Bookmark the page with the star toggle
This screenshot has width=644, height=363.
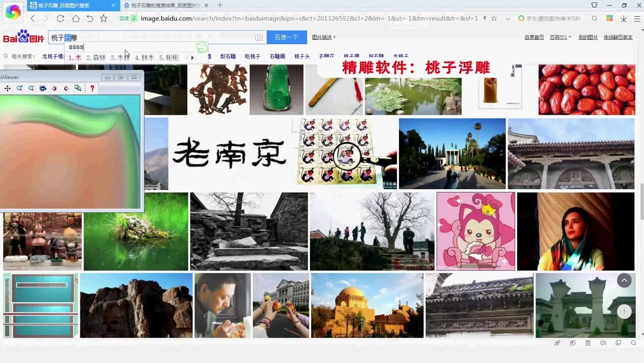[494, 19]
